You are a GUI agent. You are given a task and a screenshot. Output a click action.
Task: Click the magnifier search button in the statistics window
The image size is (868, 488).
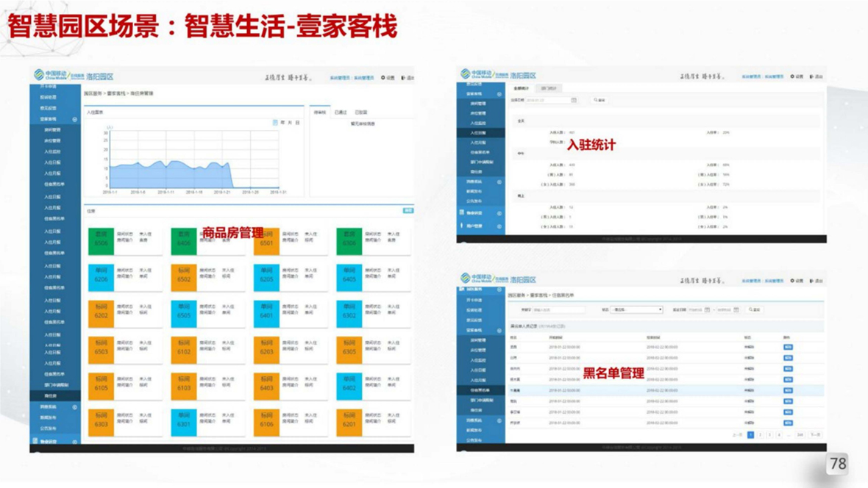tap(600, 100)
